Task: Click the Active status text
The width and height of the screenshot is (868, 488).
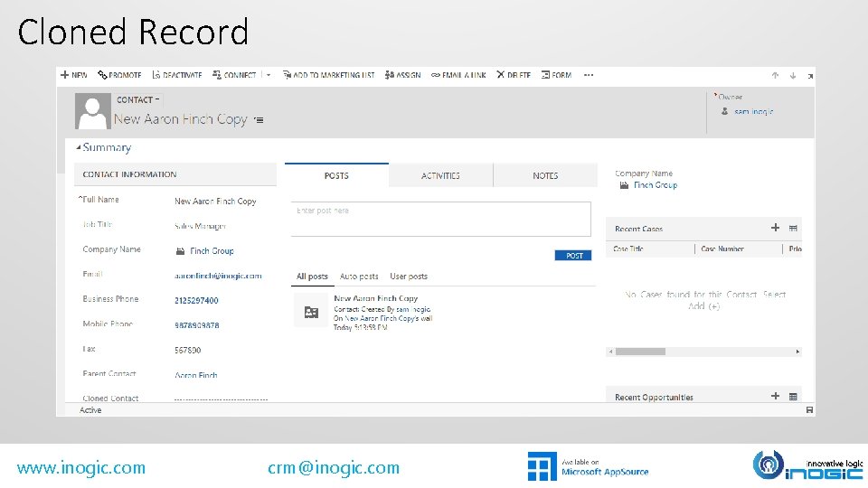Action: [90, 410]
